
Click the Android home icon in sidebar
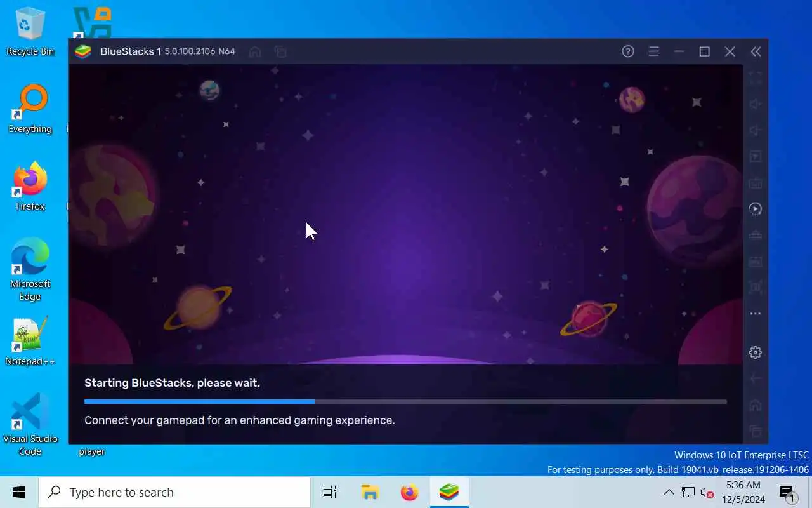pos(755,405)
